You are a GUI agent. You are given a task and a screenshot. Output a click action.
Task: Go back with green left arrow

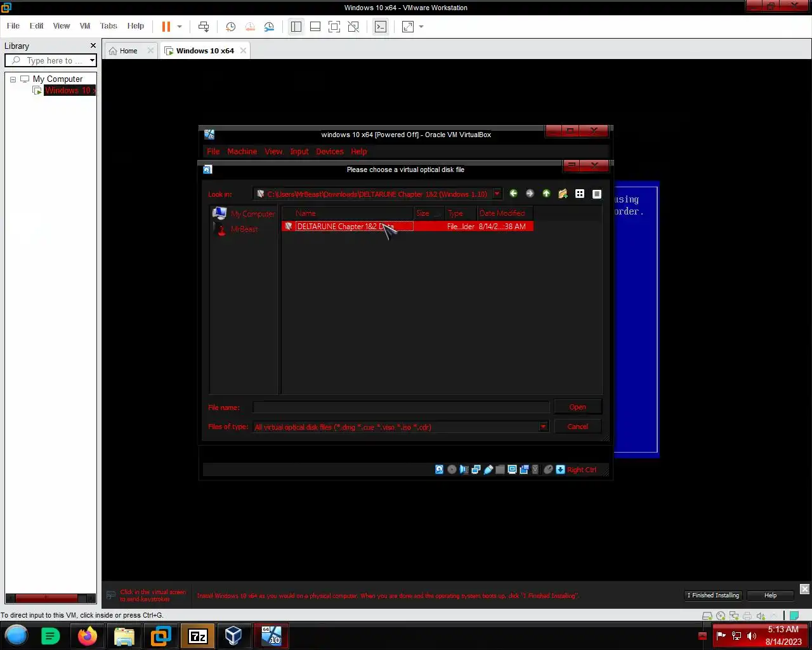click(x=513, y=194)
